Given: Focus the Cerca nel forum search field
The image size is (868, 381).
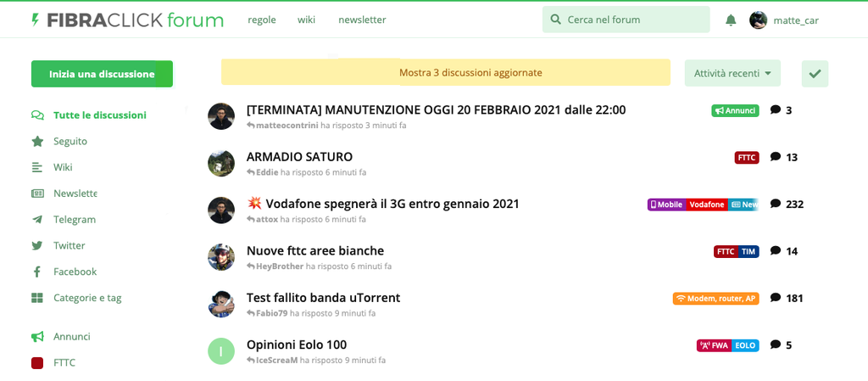Looking at the screenshot, I should coord(626,20).
